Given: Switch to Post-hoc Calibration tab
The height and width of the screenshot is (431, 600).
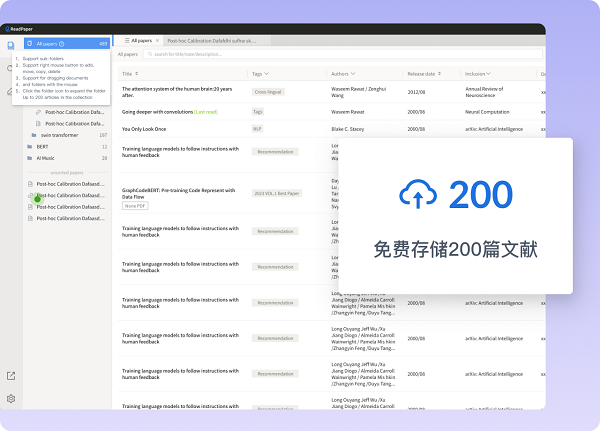Looking at the screenshot, I should click(211, 41).
